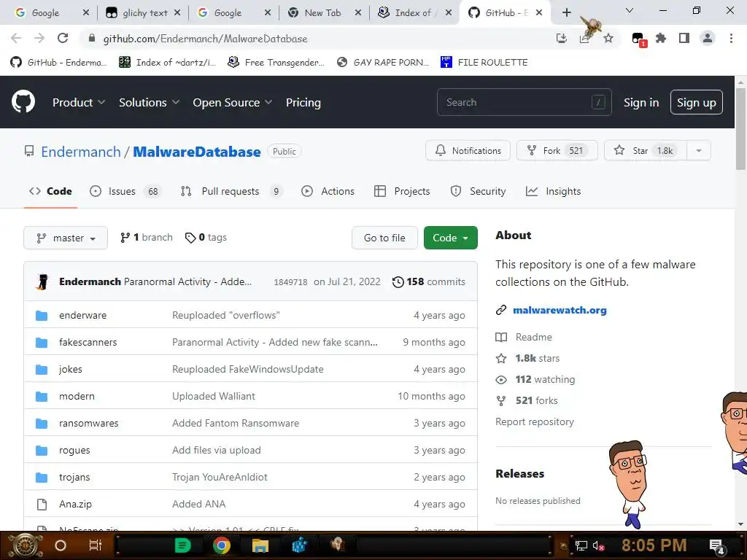
Task: Click the muted volume tray icon
Action: tap(598, 545)
